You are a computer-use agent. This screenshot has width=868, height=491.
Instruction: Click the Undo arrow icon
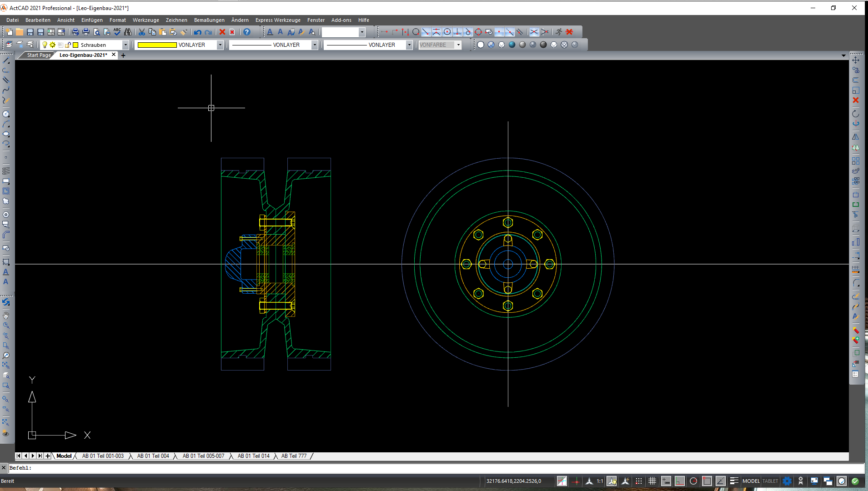[x=197, y=32]
